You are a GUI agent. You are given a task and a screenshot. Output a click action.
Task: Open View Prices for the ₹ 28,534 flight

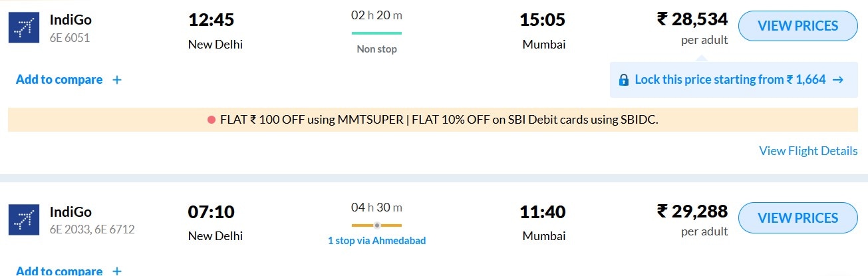click(798, 27)
